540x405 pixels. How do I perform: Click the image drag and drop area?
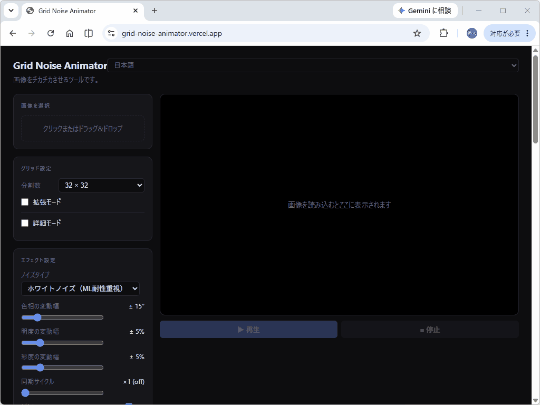[x=83, y=128]
